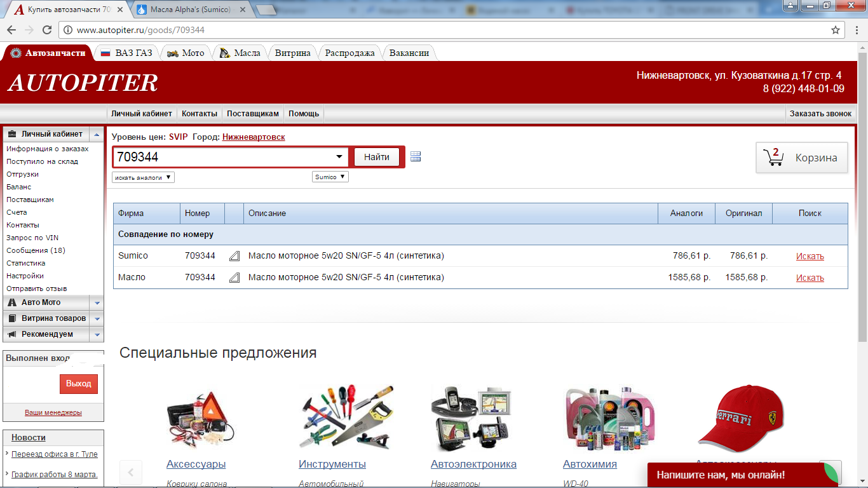Open the Напишите нам, мы онлайн chat widget
This screenshot has width=868, height=488.
pyautogui.click(x=743, y=475)
